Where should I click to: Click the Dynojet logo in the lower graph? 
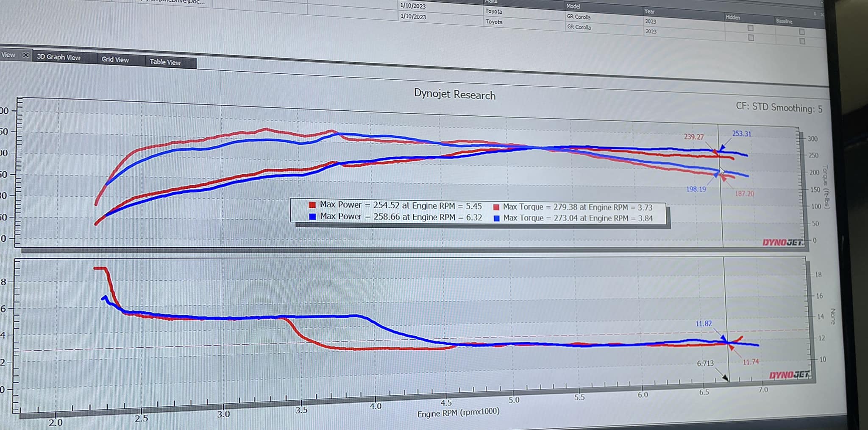coord(788,375)
